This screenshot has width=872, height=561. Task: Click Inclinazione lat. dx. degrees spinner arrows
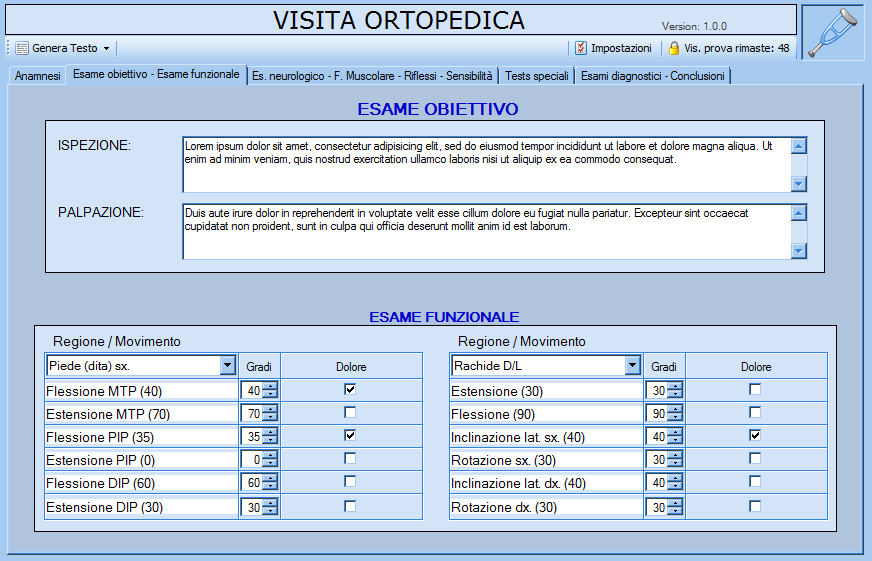click(675, 483)
